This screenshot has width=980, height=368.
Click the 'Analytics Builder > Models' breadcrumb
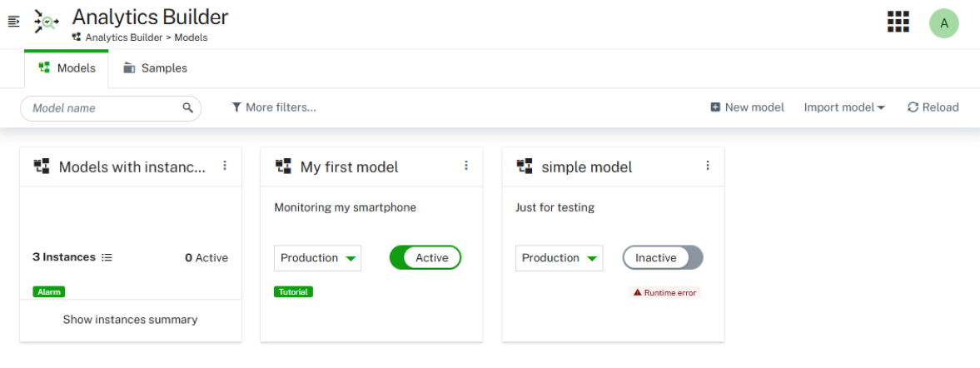[x=147, y=37]
